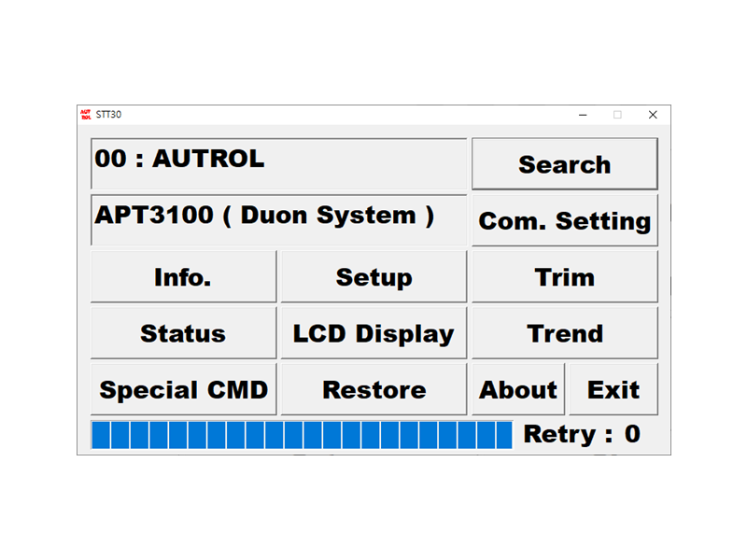Click the APT3100 ( Duon System ) field
Screen dimensions: 747x560
coord(278,220)
